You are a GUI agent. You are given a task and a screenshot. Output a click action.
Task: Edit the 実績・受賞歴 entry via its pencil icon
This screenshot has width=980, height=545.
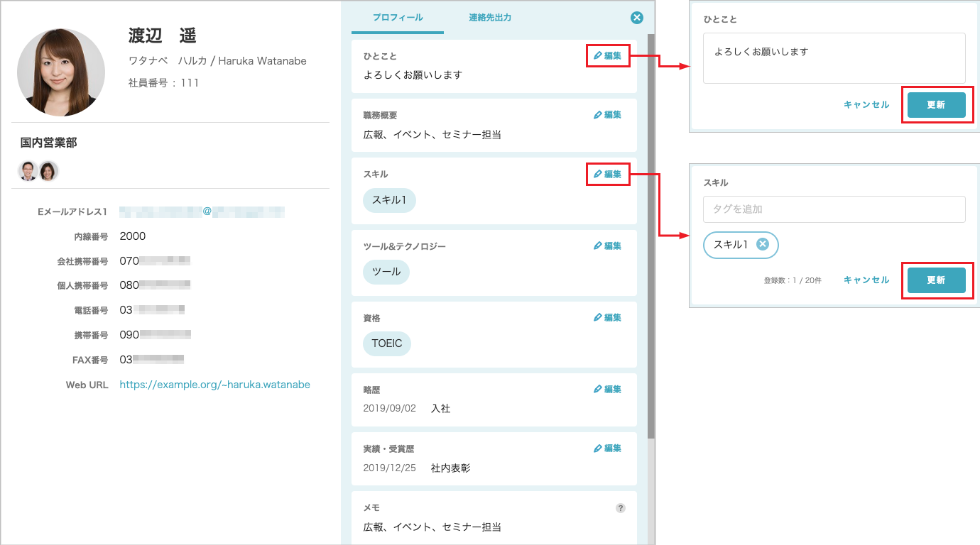point(608,448)
